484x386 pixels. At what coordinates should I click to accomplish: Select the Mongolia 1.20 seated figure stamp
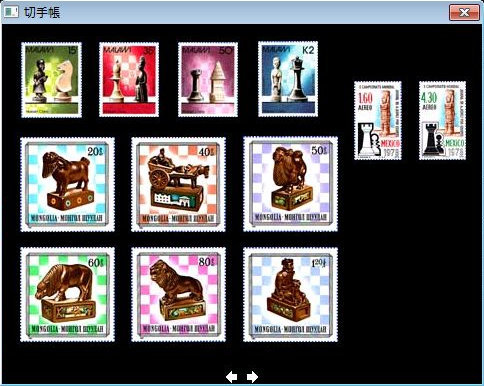[x=290, y=295]
